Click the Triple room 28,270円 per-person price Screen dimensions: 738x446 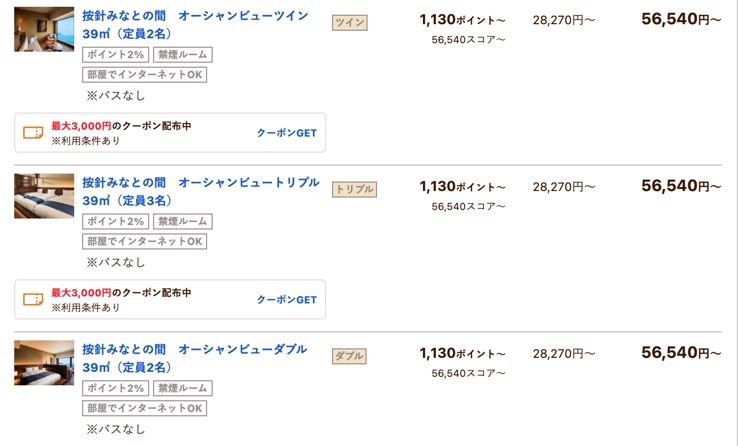[564, 187]
